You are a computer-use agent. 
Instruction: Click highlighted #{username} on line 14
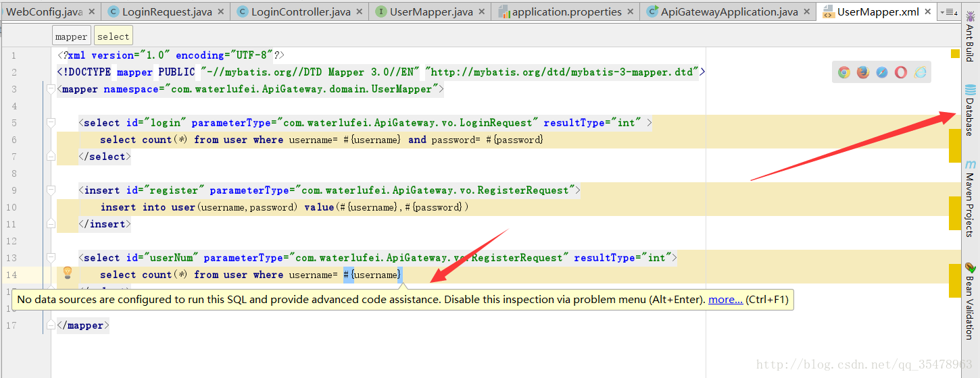point(372,275)
